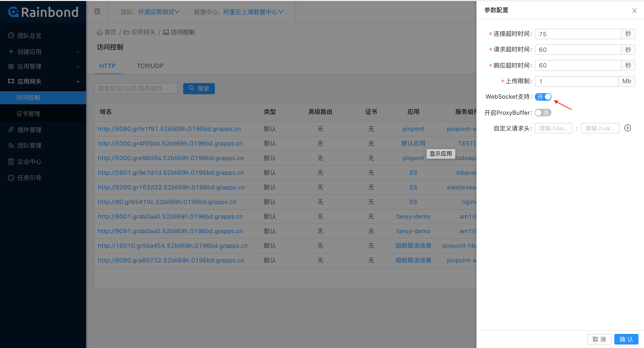This screenshot has height=348, width=644.
Task: Open link http://5000.gr4f95bb.52bli69h.0196bd.grapps.cn
Action: click(170, 144)
